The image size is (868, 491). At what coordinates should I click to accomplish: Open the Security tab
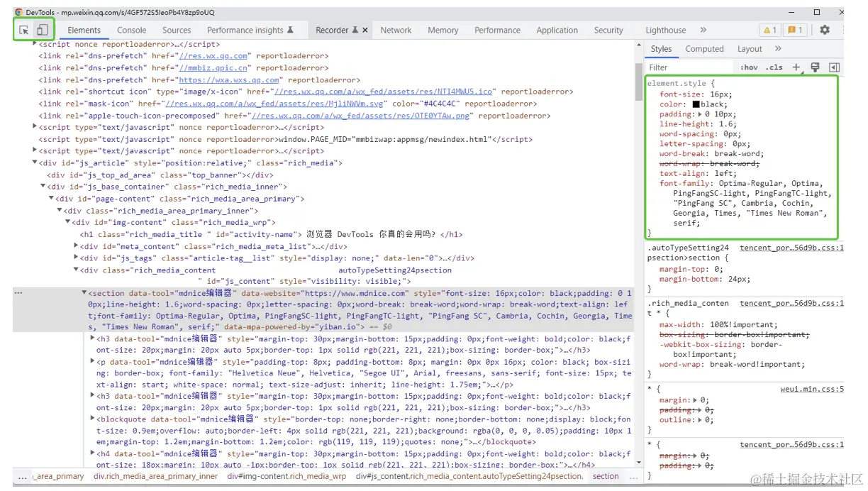coord(608,30)
